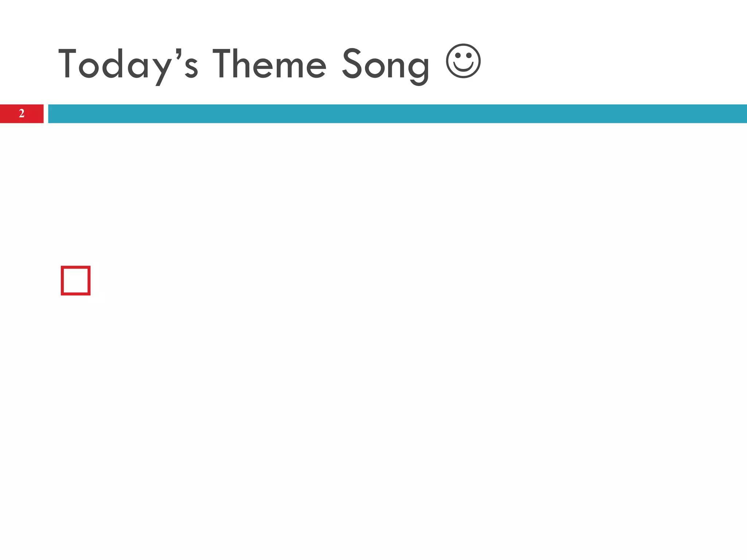The image size is (747, 560).
Task: Click the smiley face in the title
Action: [463, 61]
